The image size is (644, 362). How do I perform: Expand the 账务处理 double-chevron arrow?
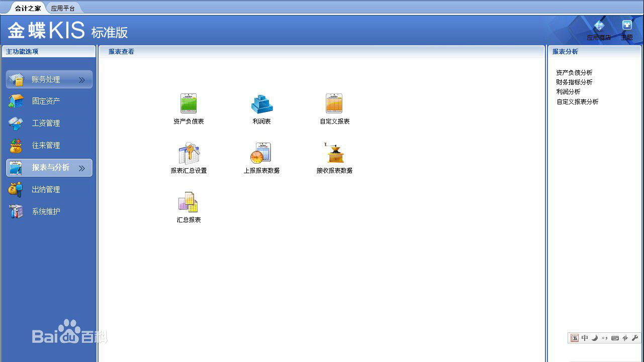click(x=82, y=80)
